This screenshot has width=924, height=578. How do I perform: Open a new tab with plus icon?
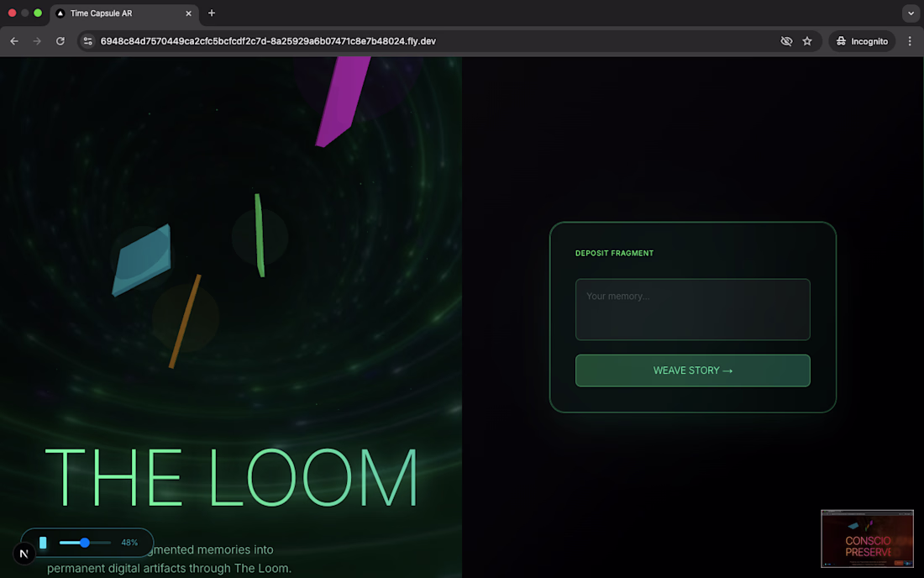[212, 13]
